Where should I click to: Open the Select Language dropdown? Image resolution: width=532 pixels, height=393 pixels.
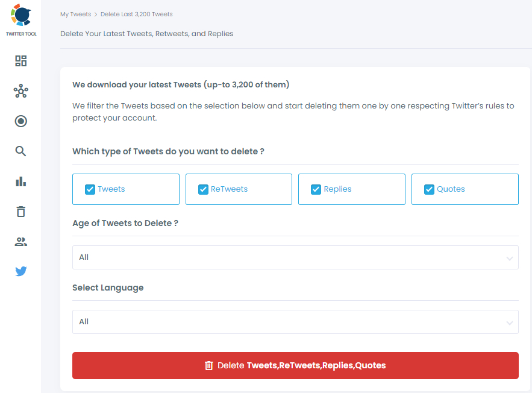[295, 321]
